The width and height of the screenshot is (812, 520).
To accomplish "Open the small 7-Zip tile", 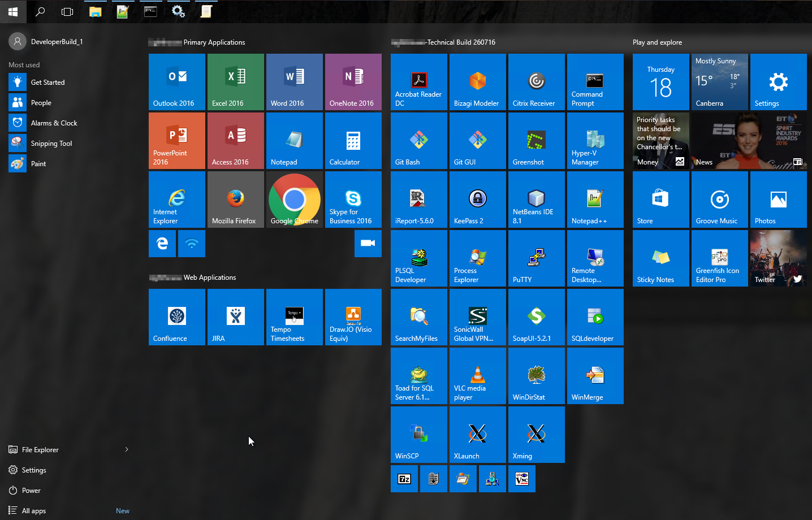I will pyautogui.click(x=404, y=479).
